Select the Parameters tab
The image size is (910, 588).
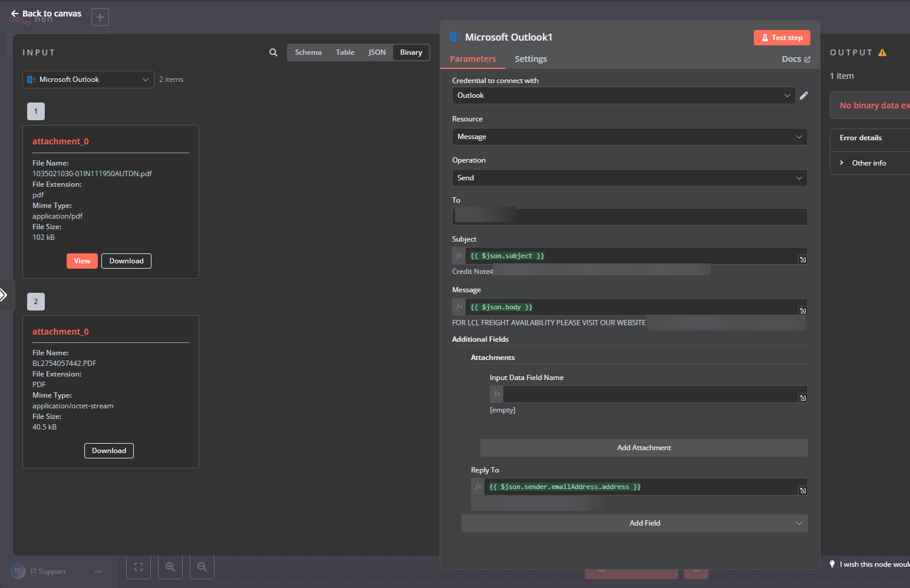pyautogui.click(x=473, y=59)
